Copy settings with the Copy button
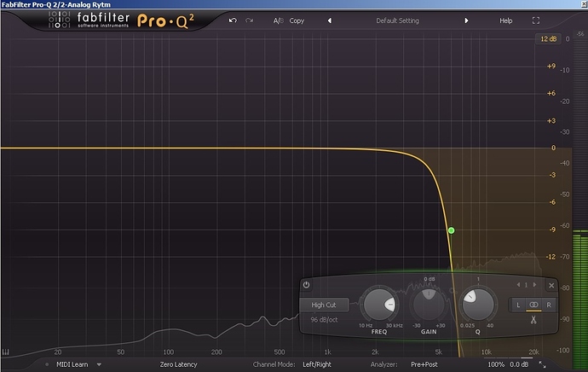Viewport: 588px width, 372px height. pos(297,20)
